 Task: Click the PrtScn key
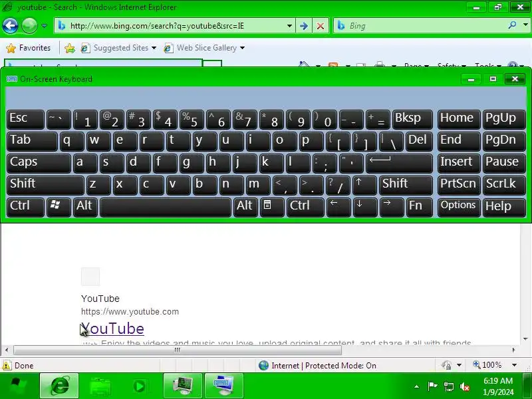[459, 185]
